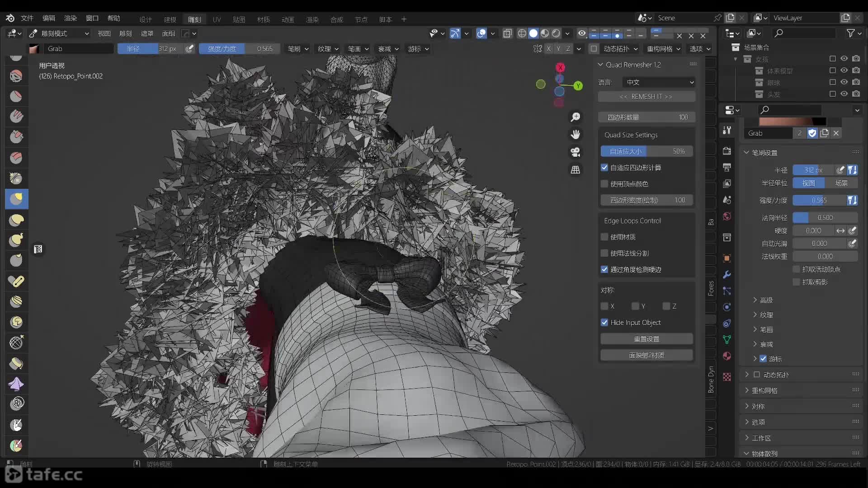Toggle symmetry X checkbox in Quad Remesher

tap(604, 306)
